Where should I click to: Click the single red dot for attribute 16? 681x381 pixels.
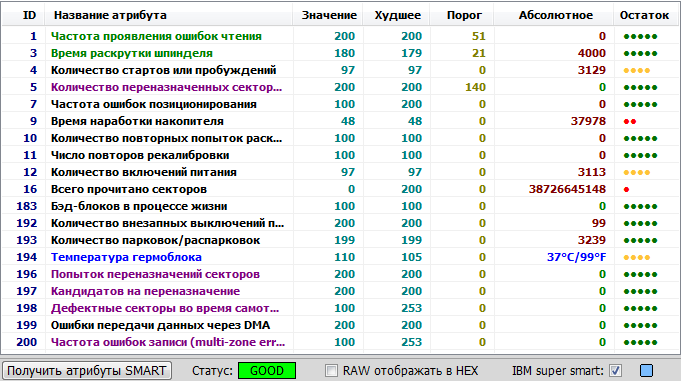click(x=626, y=189)
